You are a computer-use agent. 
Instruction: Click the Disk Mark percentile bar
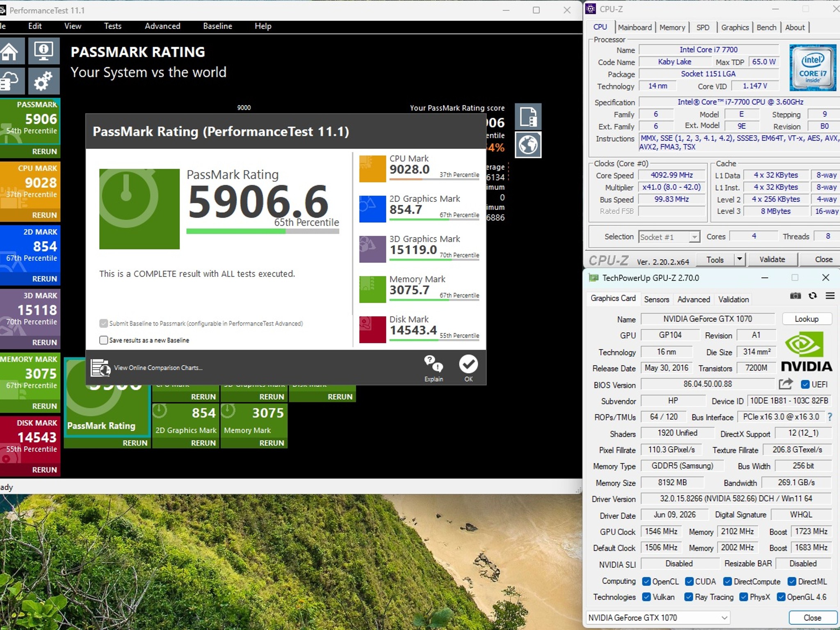pos(434,340)
